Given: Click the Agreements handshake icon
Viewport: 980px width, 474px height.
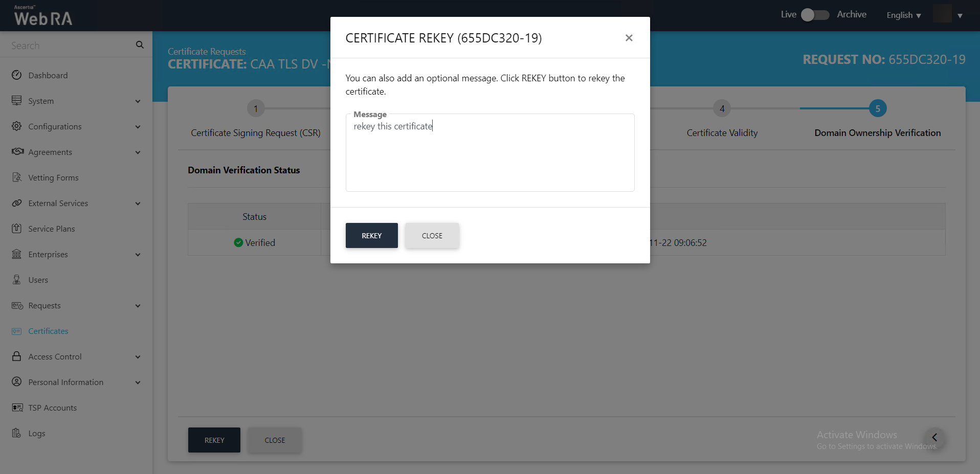Looking at the screenshot, I should tap(17, 152).
